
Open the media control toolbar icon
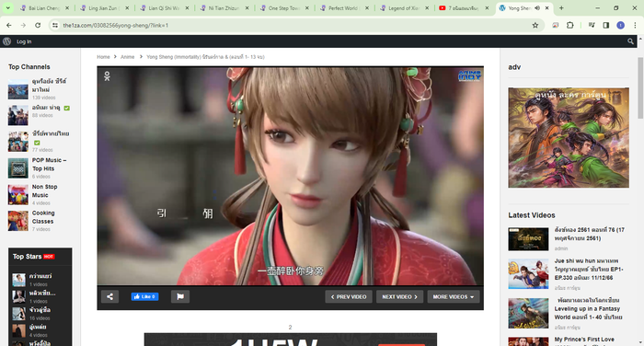[x=592, y=25]
